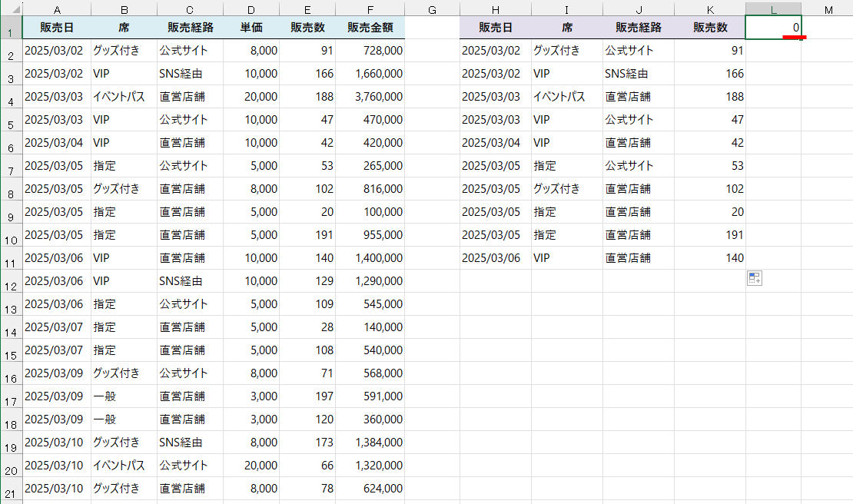Select column J header

click(x=639, y=9)
